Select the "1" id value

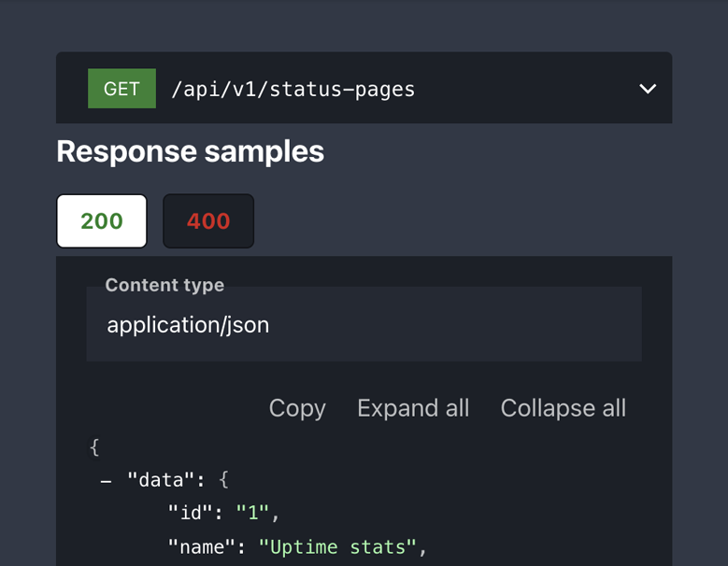[x=254, y=513]
